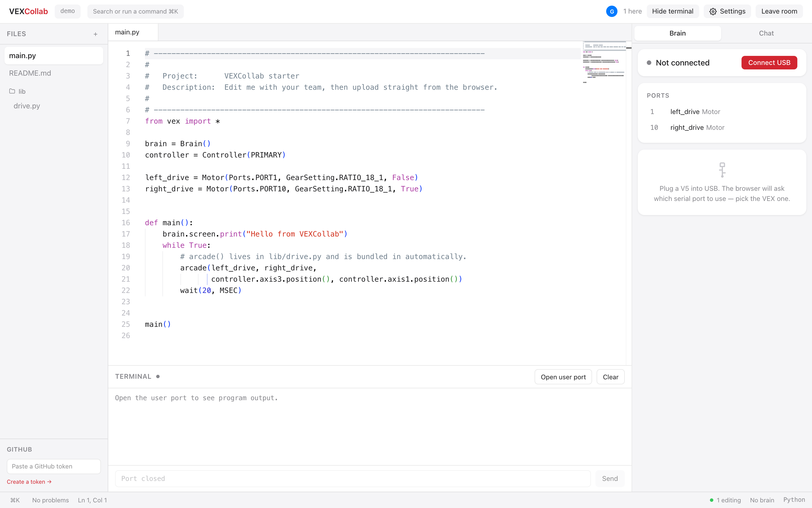Follow the Create a token link

[29, 482]
